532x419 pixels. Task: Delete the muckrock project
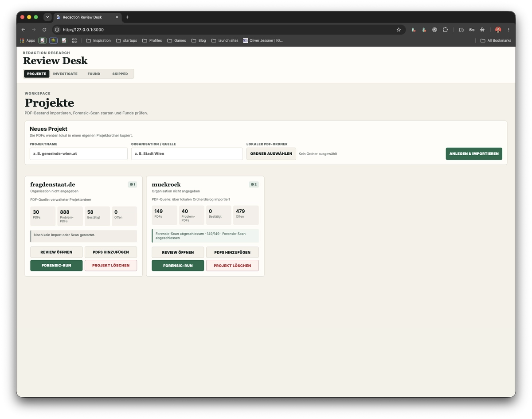click(x=232, y=266)
